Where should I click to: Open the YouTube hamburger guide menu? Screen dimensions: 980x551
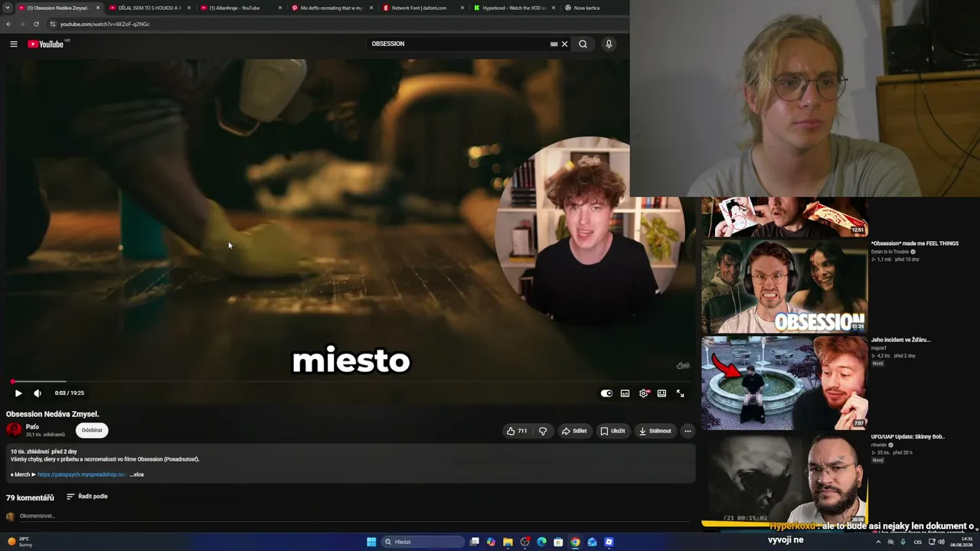coord(14,44)
